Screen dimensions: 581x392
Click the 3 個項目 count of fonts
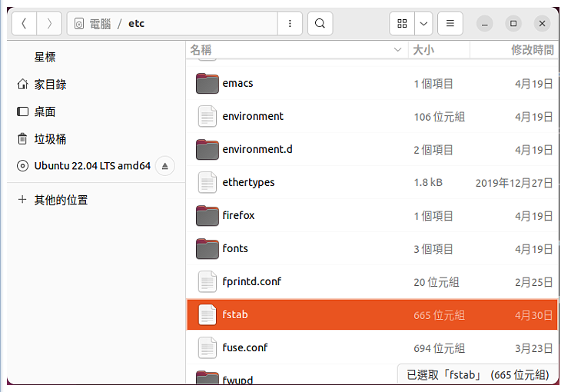click(x=433, y=249)
